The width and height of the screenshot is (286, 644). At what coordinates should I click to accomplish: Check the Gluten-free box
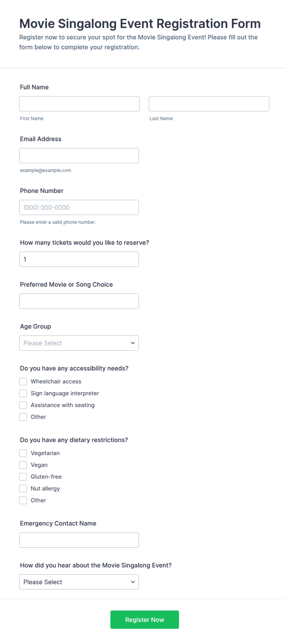(x=23, y=477)
